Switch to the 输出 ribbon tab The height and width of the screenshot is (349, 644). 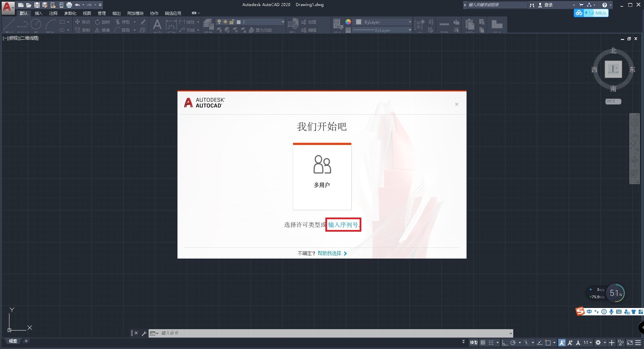117,13
